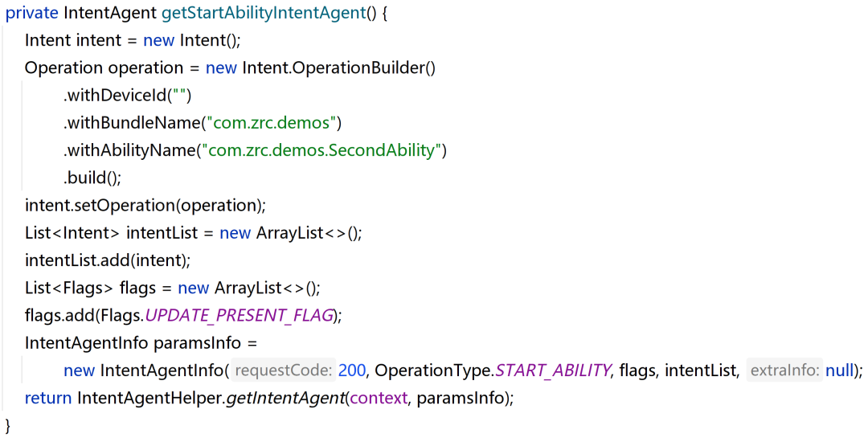868x438 pixels.
Task: Click the null argument after extraInfo
Action: coord(839,370)
